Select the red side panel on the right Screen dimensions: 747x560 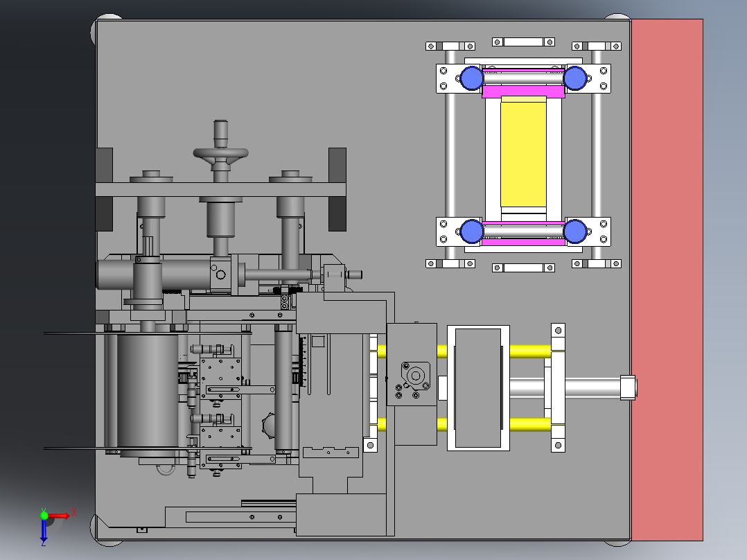point(667,280)
